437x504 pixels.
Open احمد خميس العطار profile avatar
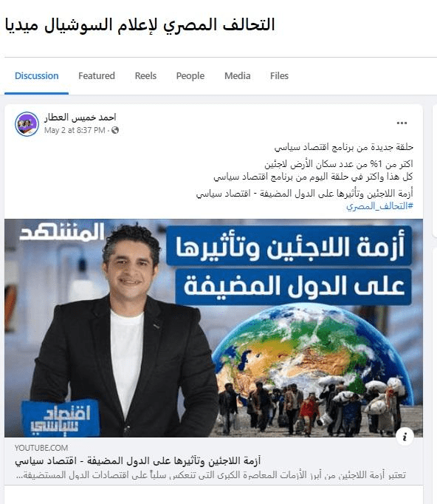(x=27, y=124)
